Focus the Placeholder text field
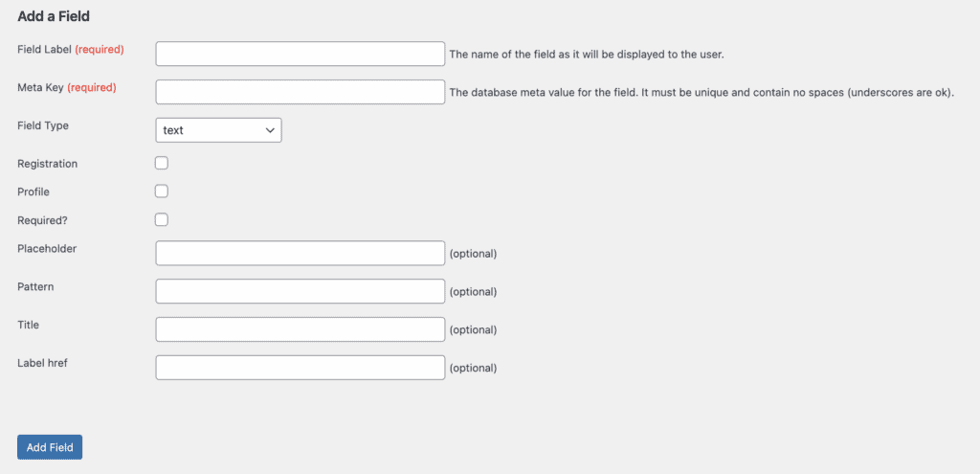This screenshot has height=474, width=980. (x=300, y=253)
